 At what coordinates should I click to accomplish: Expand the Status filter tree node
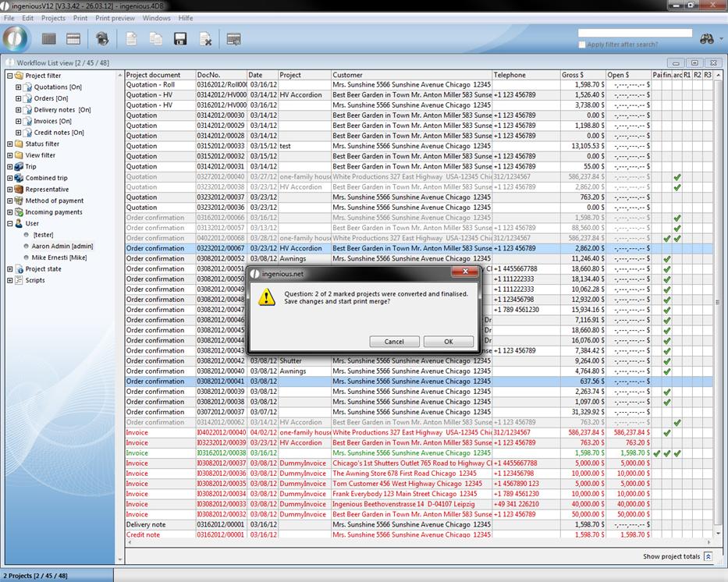[10, 144]
